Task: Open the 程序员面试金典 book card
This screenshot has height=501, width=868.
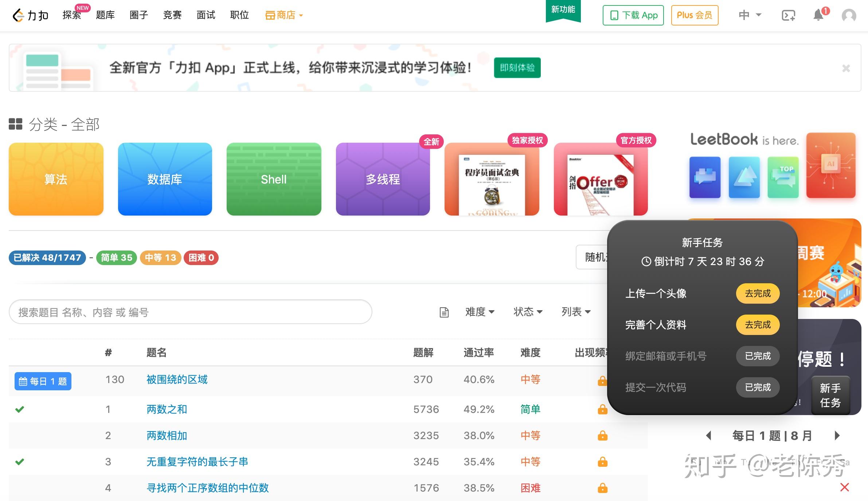Action: (492, 179)
